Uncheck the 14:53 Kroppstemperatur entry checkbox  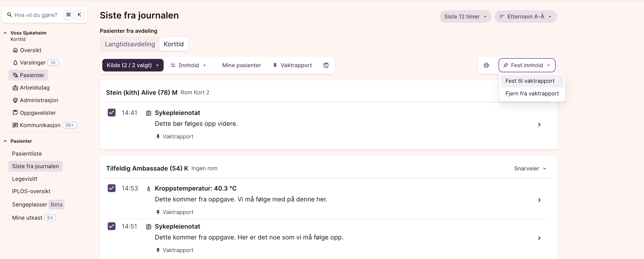111,188
